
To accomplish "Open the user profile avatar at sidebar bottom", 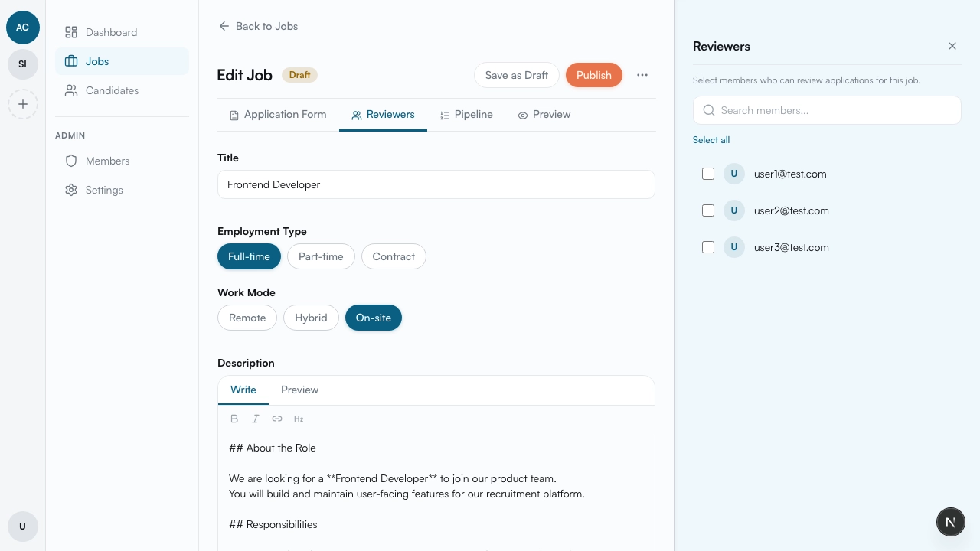I will [23, 527].
